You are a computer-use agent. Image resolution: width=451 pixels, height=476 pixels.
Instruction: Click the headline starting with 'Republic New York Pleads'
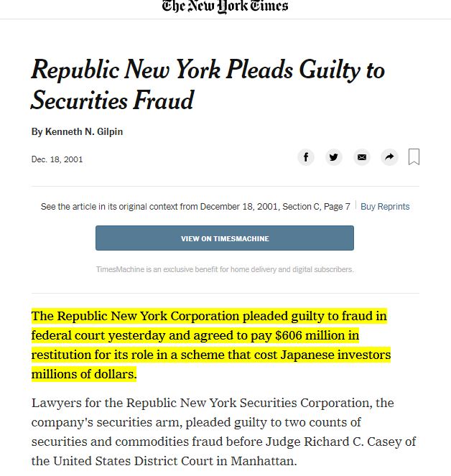(x=208, y=85)
